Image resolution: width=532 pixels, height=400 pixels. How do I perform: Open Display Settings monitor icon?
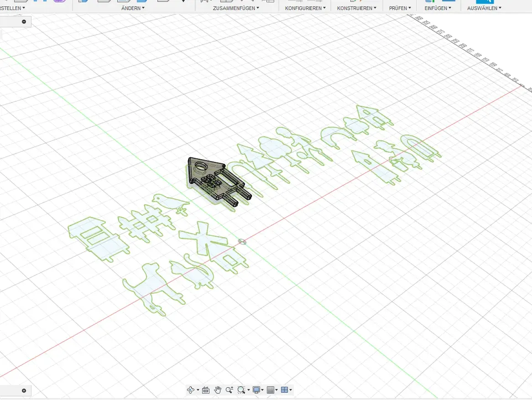pos(256,390)
